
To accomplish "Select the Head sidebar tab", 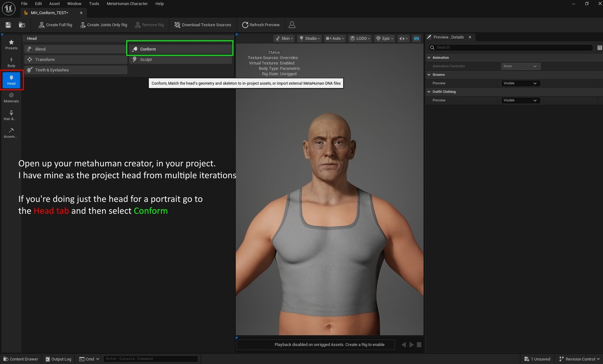I will [x=11, y=80].
